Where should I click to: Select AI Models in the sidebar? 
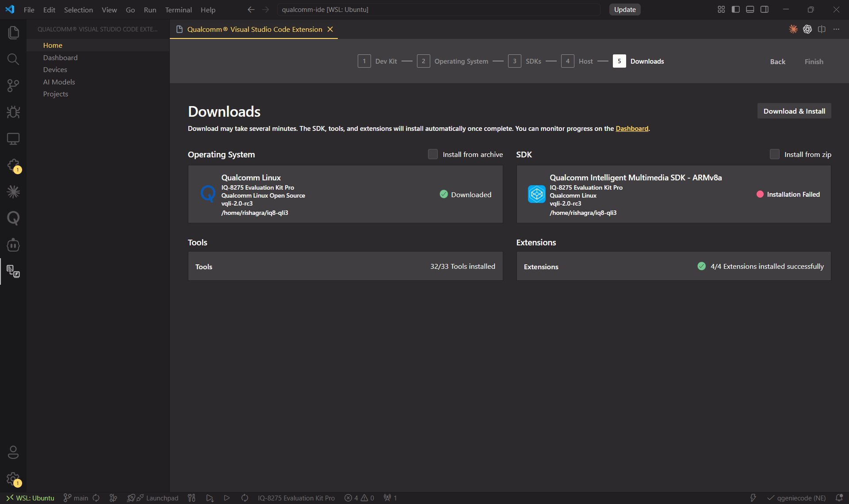(x=98, y=82)
